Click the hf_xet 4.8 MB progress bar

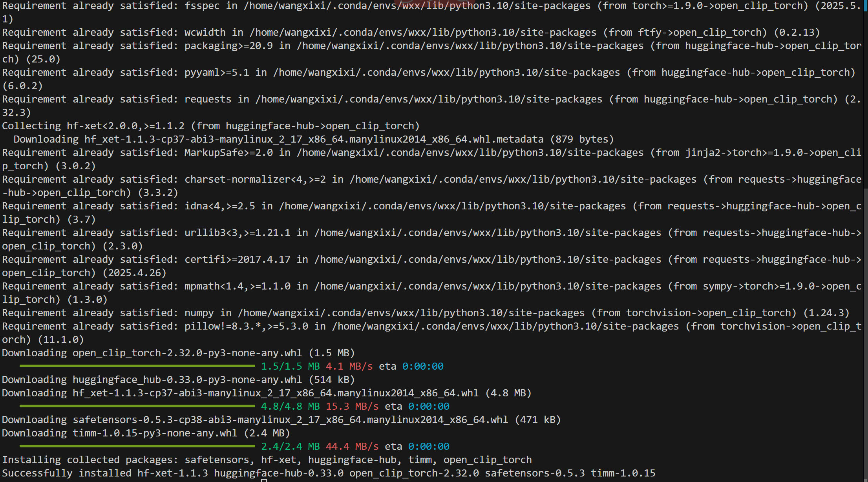click(137, 406)
